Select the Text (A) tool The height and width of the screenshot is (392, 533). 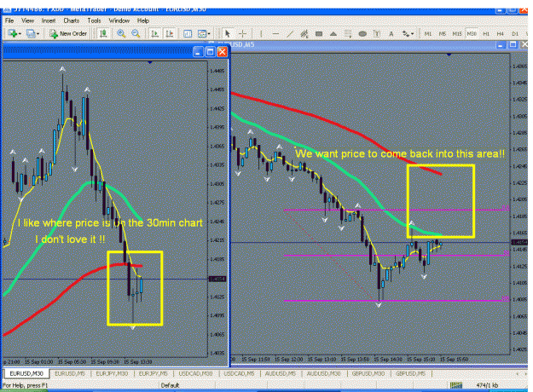[391, 33]
